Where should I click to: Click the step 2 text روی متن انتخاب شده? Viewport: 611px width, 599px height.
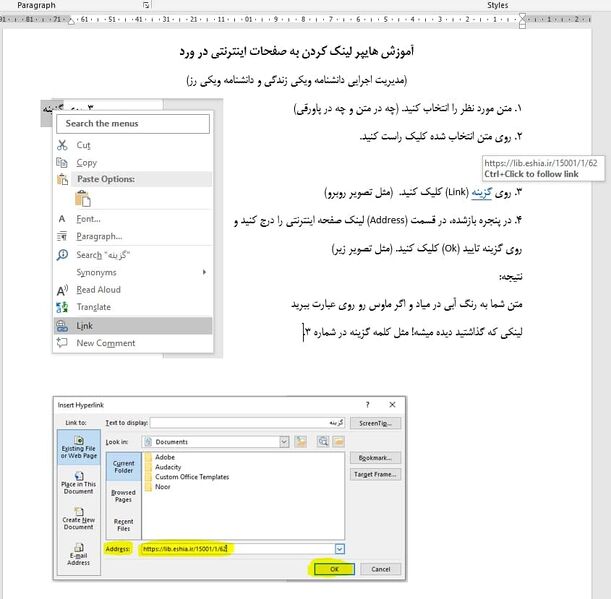(x=441, y=137)
